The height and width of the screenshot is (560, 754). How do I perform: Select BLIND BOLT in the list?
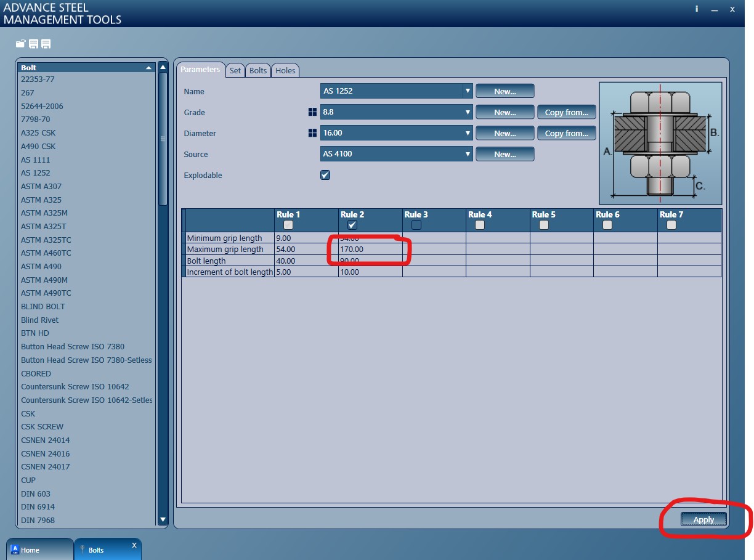43,306
